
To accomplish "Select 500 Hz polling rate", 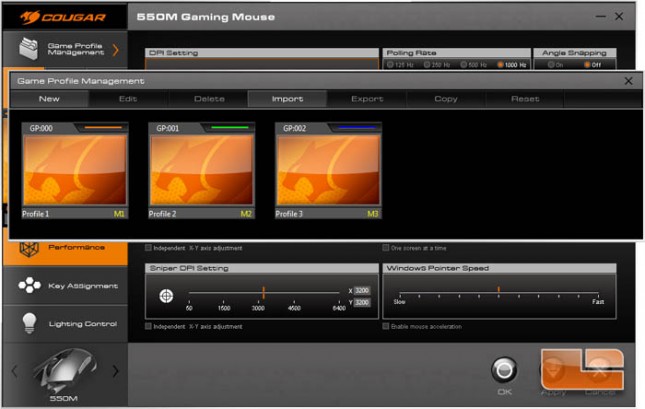I will pos(464,65).
